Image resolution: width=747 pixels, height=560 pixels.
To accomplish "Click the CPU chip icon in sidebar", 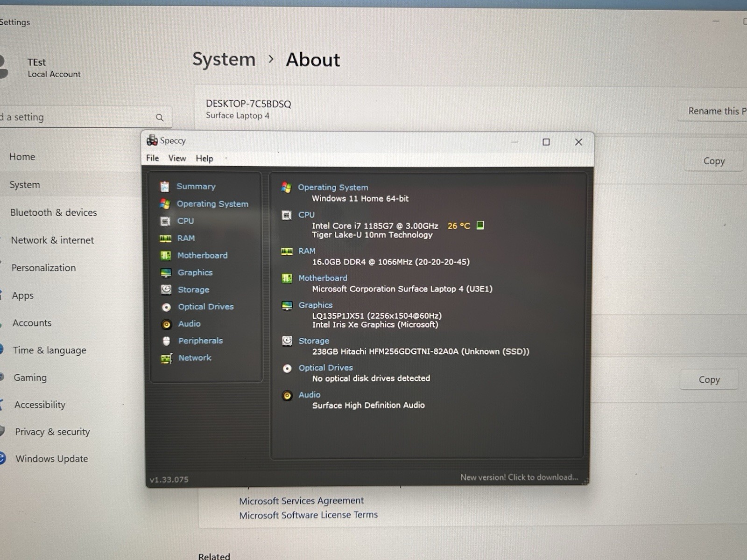I will (x=165, y=221).
